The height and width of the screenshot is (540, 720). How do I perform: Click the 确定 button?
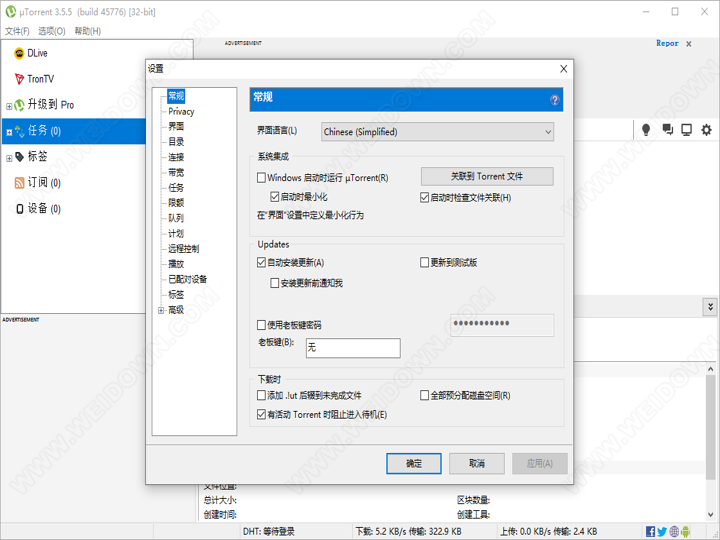click(414, 464)
